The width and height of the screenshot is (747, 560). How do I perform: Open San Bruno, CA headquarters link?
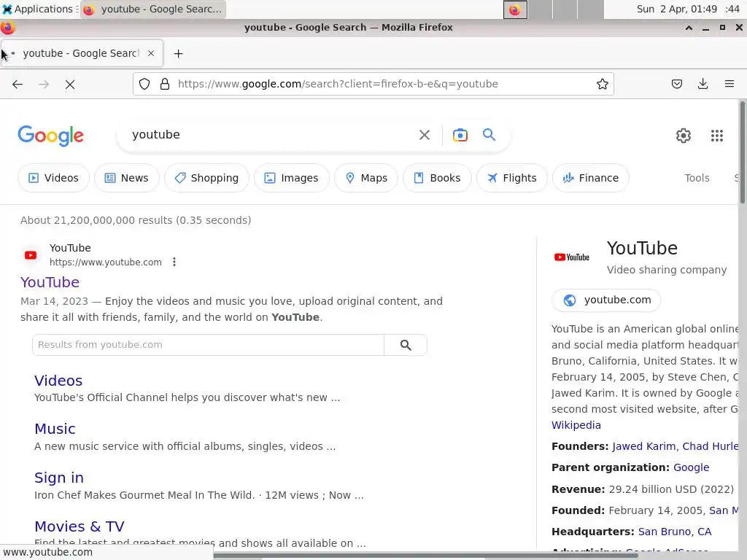click(675, 532)
